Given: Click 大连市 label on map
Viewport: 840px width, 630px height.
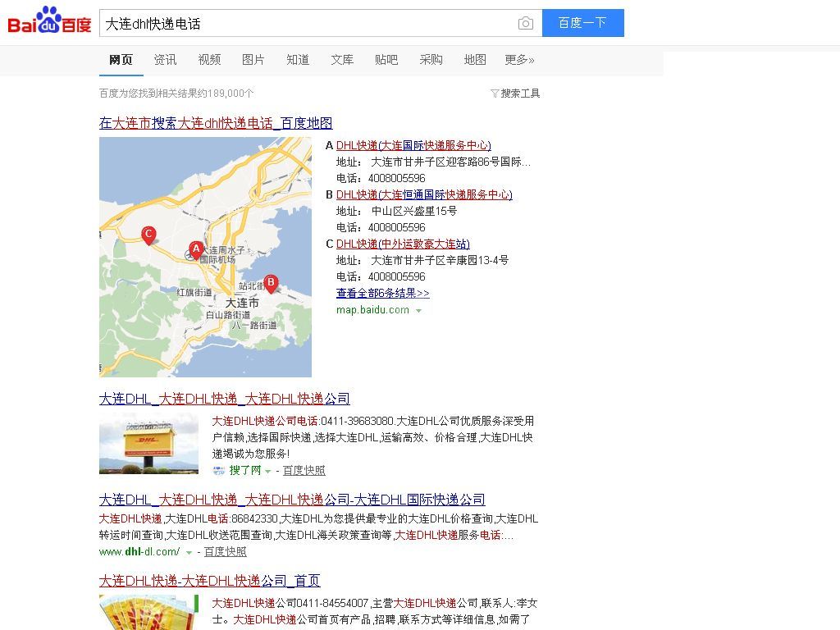Looking at the screenshot, I should (242, 304).
